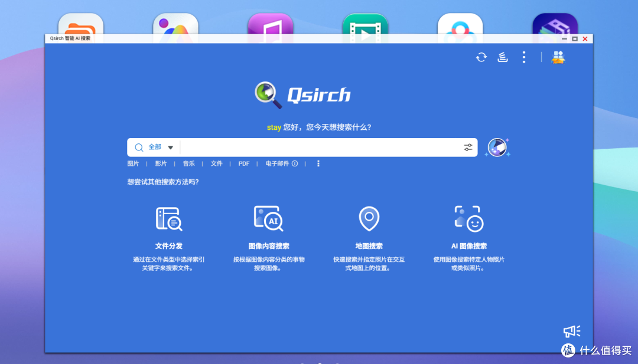Close the Qsirch window
Screen dimensions: 638x364
click(585, 39)
